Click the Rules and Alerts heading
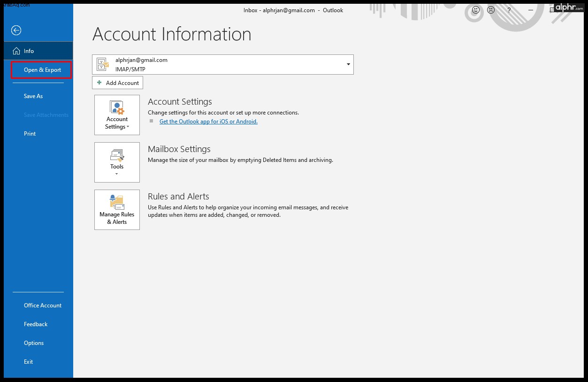The height and width of the screenshot is (382, 588). [178, 197]
